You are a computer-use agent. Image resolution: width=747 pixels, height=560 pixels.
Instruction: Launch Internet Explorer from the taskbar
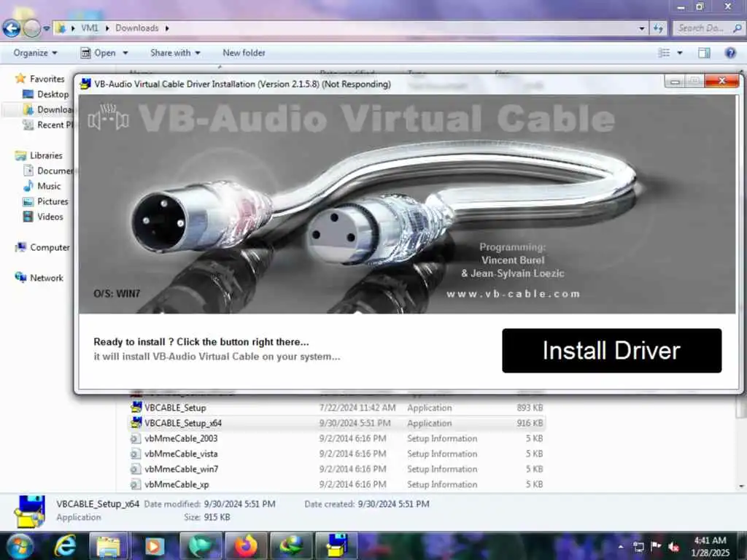(65, 545)
